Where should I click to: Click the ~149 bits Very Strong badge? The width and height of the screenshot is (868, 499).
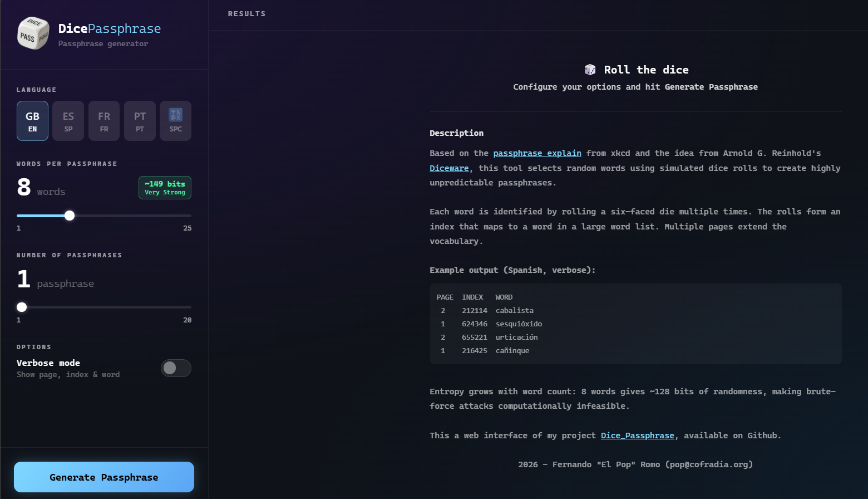pos(165,188)
